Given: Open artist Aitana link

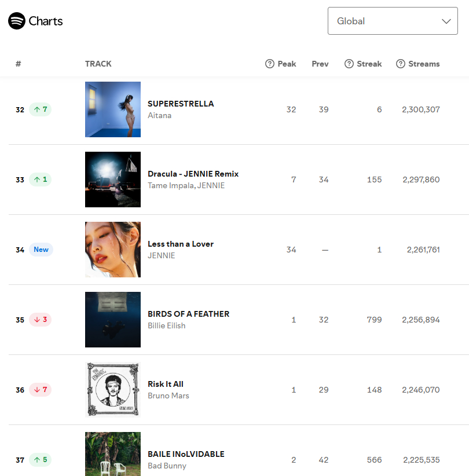Looking at the screenshot, I should tap(159, 116).
